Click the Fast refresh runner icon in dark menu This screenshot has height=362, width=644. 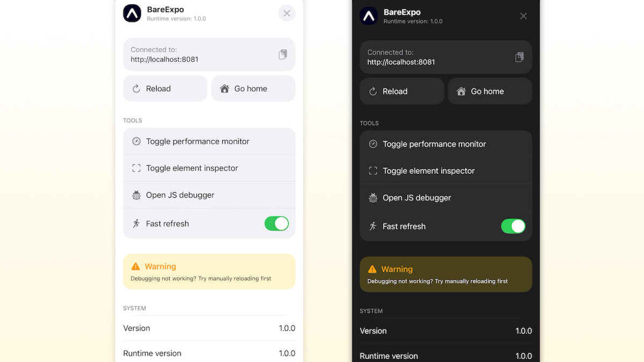(372, 226)
